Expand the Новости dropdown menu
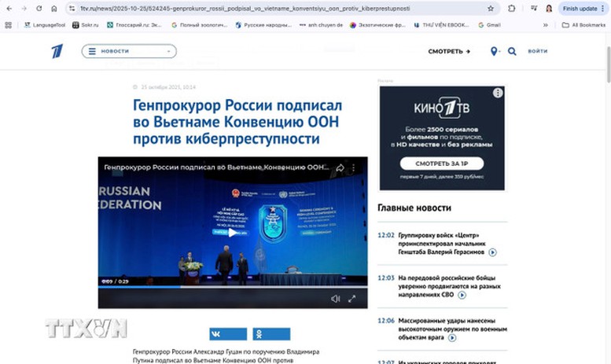Image resolution: width=611 pixels, height=364 pixels. pyautogui.click(x=129, y=51)
